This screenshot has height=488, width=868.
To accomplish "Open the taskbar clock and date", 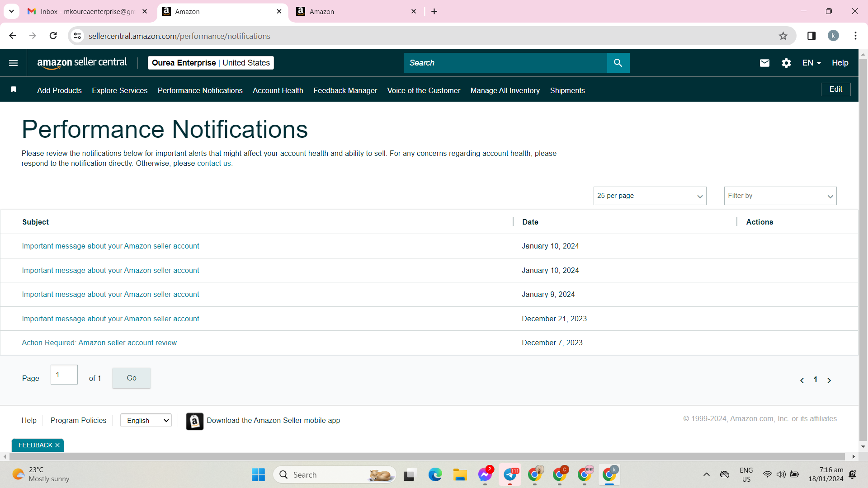I will [x=826, y=475].
